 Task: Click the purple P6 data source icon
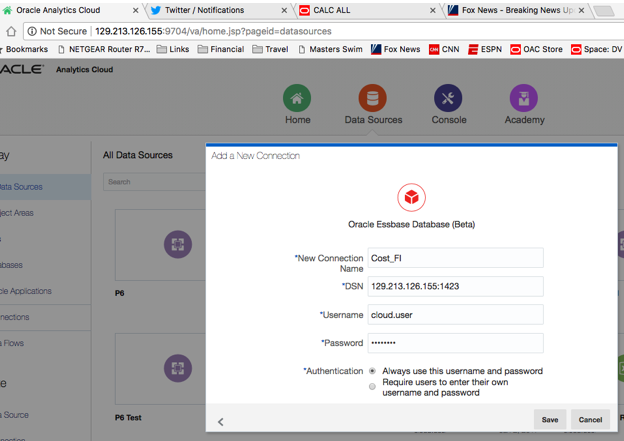click(178, 245)
